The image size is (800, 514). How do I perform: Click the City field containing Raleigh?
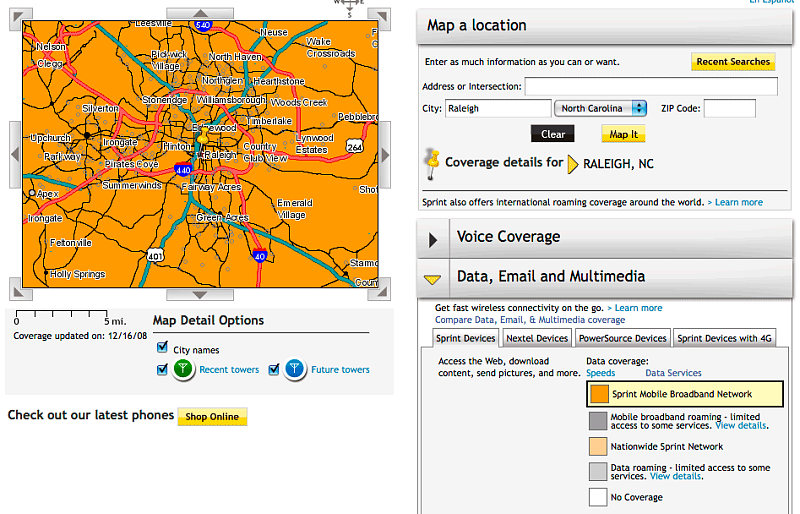tap(498, 108)
